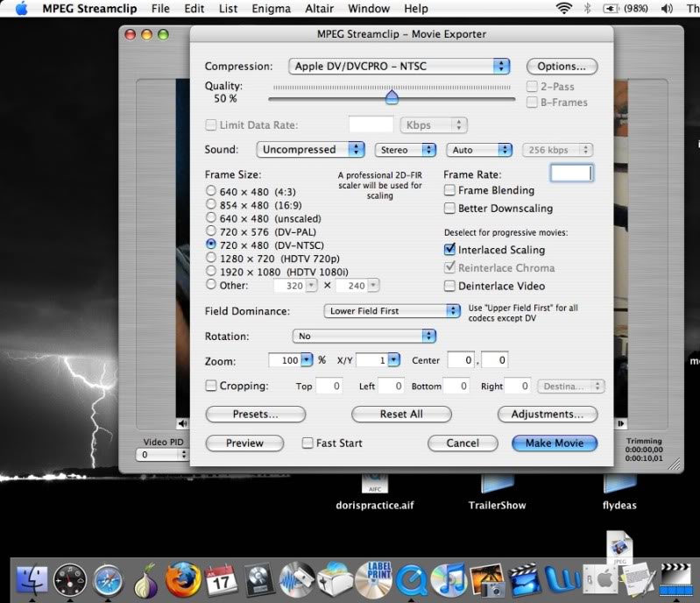Open the Stereo channels dropdown
The width and height of the screenshot is (700, 603).
[x=406, y=150]
